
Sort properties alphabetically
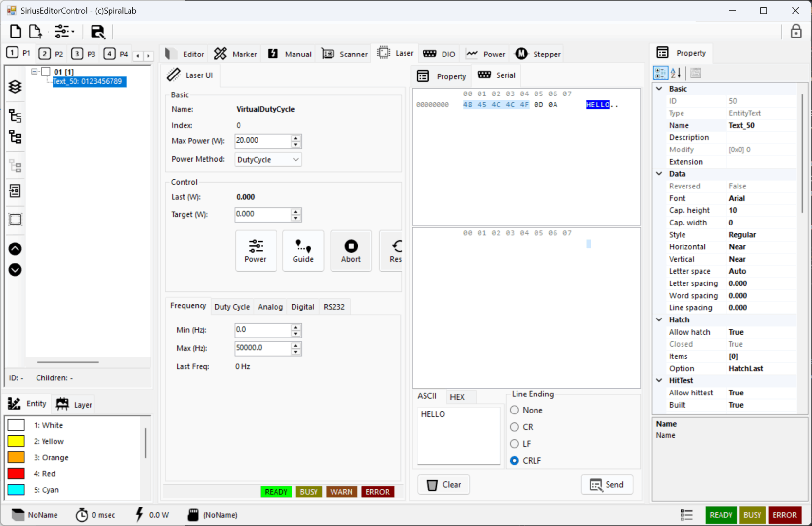click(676, 73)
